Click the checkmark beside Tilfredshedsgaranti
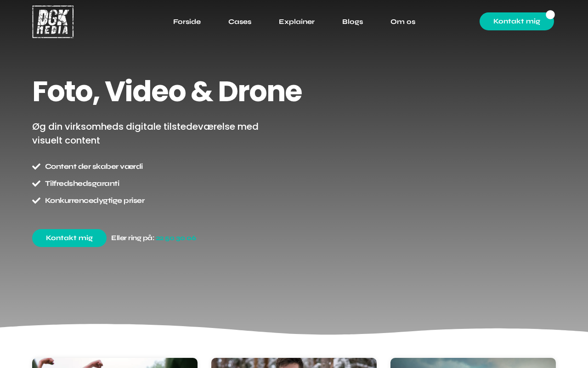The height and width of the screenshot is (368, 588). (x=36, y=184)
